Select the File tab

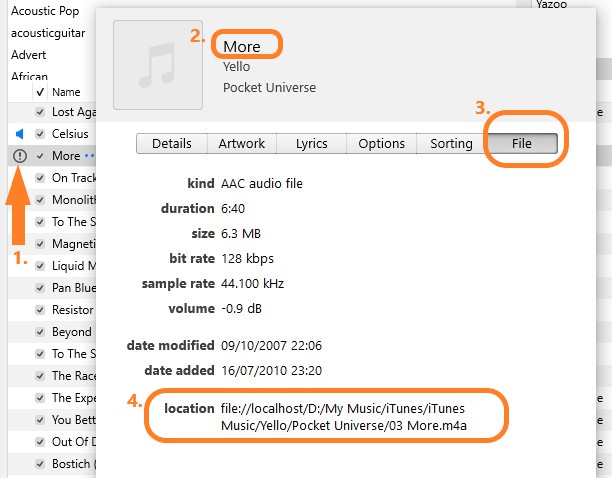point(522,144)
